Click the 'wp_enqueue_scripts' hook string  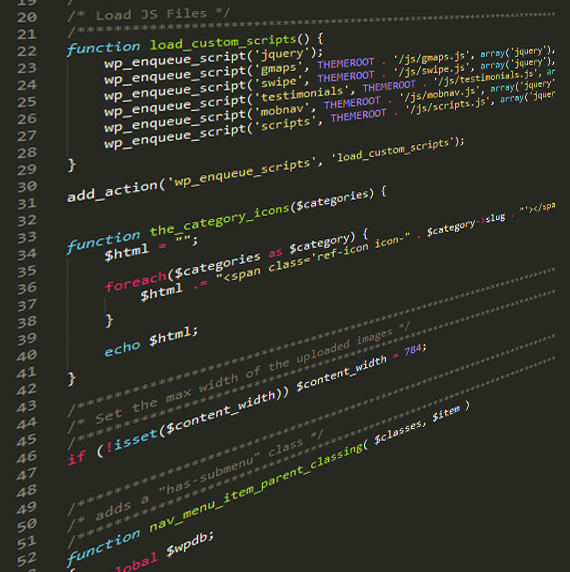point(239,172)
